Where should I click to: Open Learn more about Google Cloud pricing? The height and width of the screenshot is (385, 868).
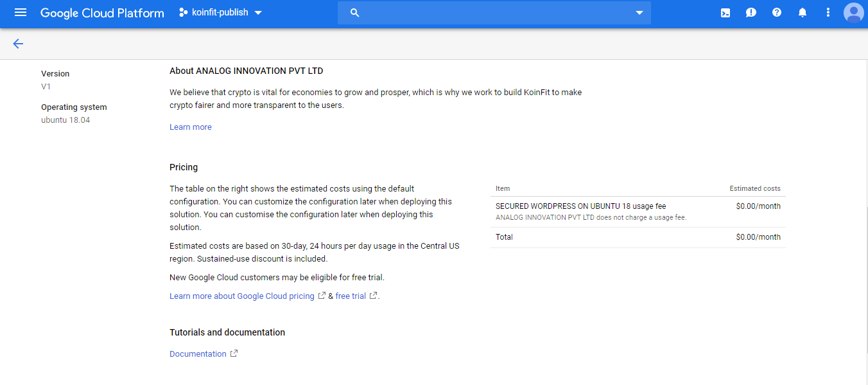tap(242, 296)
